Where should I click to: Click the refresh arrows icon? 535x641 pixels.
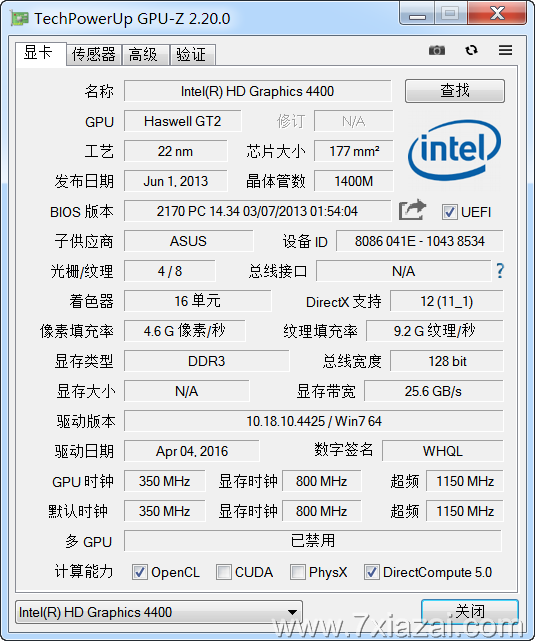click(471, 50)
